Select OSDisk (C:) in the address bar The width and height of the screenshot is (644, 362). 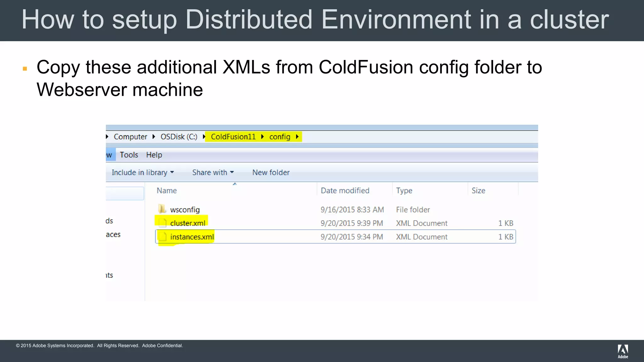pyautogui.click(x=179, y=137)
